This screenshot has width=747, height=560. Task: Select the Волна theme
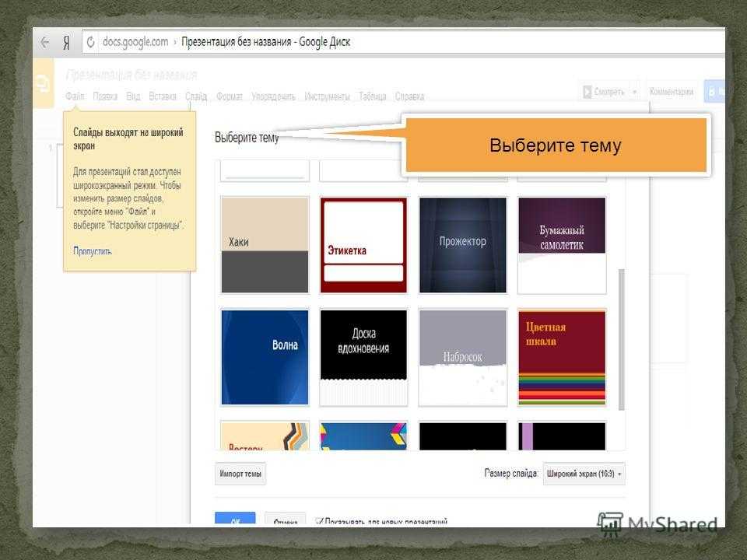pos(265,357)
